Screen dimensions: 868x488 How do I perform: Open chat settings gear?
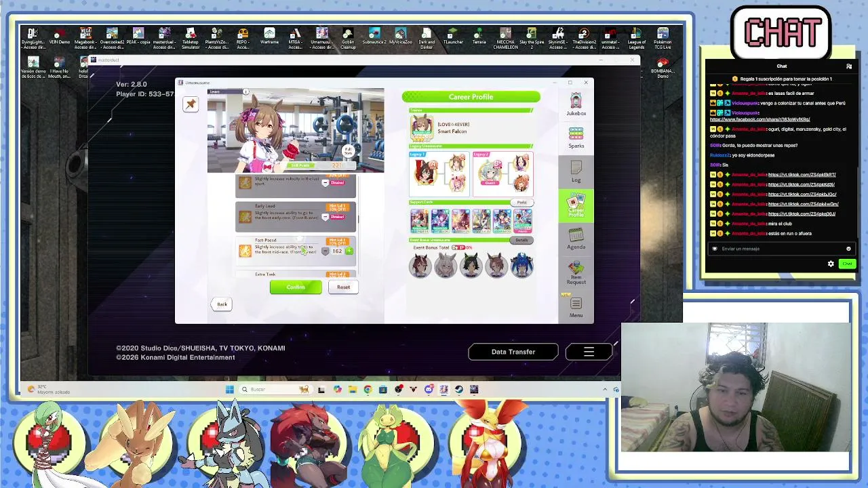click(x=831, y=264)
